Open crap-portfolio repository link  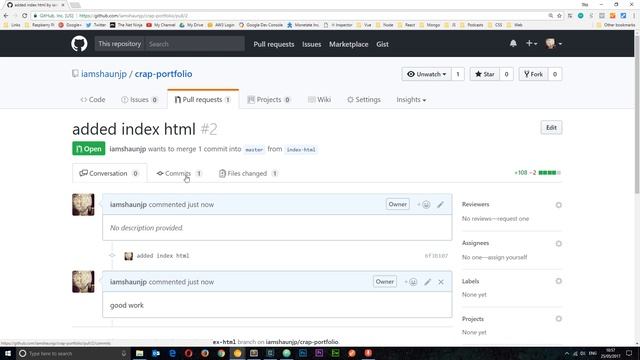tap(163, 74)
